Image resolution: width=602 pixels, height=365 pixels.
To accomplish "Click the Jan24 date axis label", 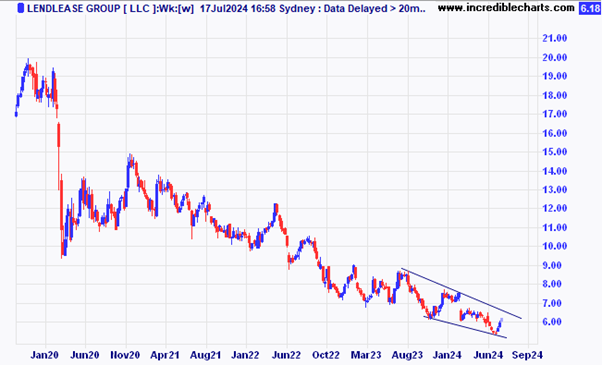I will pyautogui.click(x=447, y=355).
